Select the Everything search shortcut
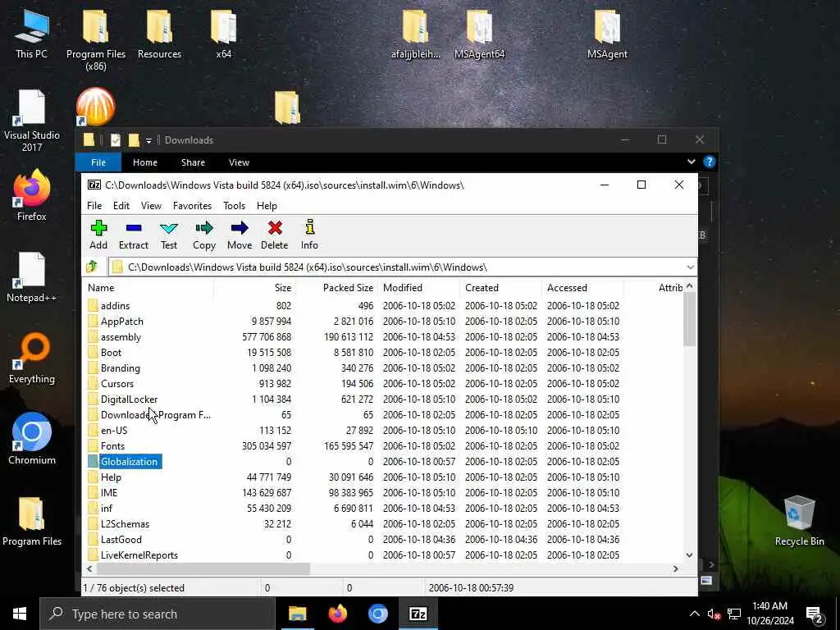840x630 pixels. (x=32, y=358)
